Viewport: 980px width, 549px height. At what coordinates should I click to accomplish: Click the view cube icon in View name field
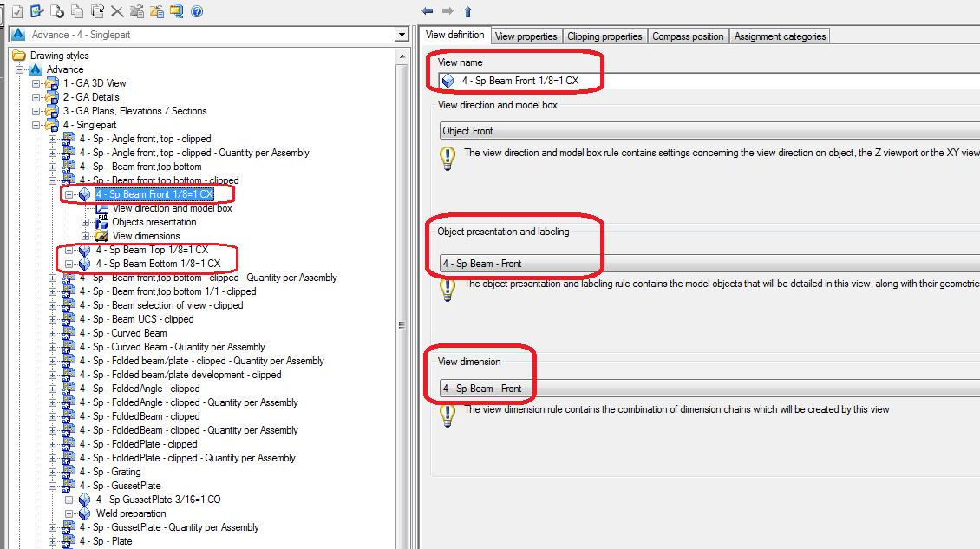tap(448, 81)
